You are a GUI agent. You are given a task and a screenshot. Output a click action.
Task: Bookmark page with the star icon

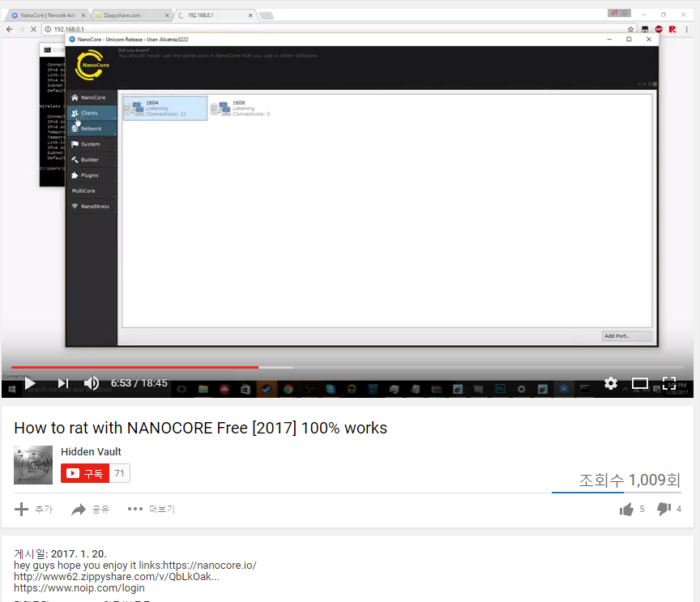click(x=630, y=29)
